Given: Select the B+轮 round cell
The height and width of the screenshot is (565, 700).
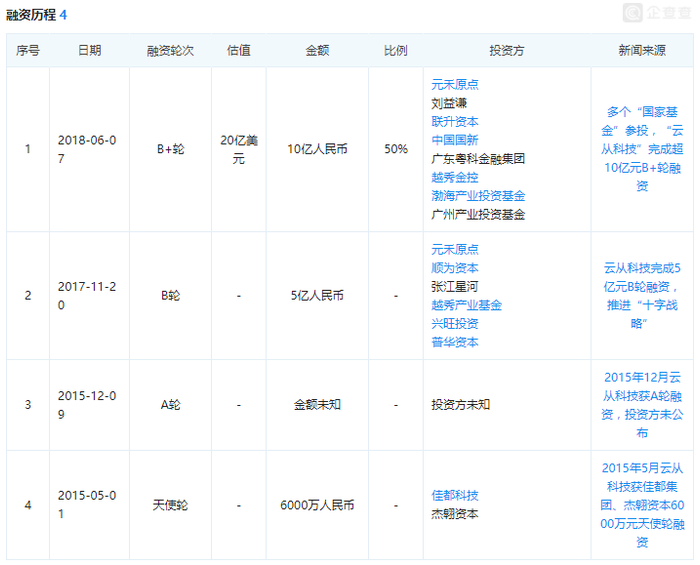Looking at the screenshot, I should coord(170,149).
